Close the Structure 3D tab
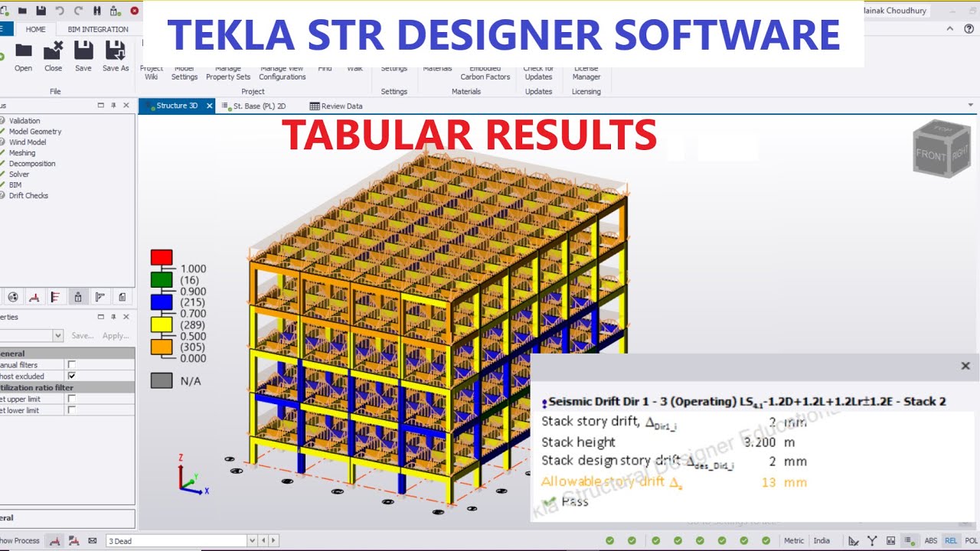Screen dimensions: 980x551 (209, 106)
